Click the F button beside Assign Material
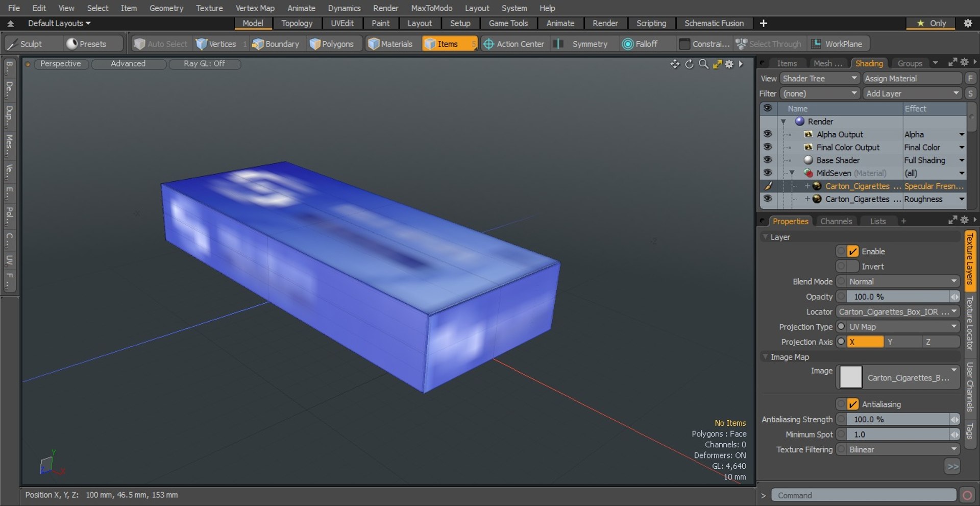The height and width of the screenshot is (506, 980). point(970,78)
